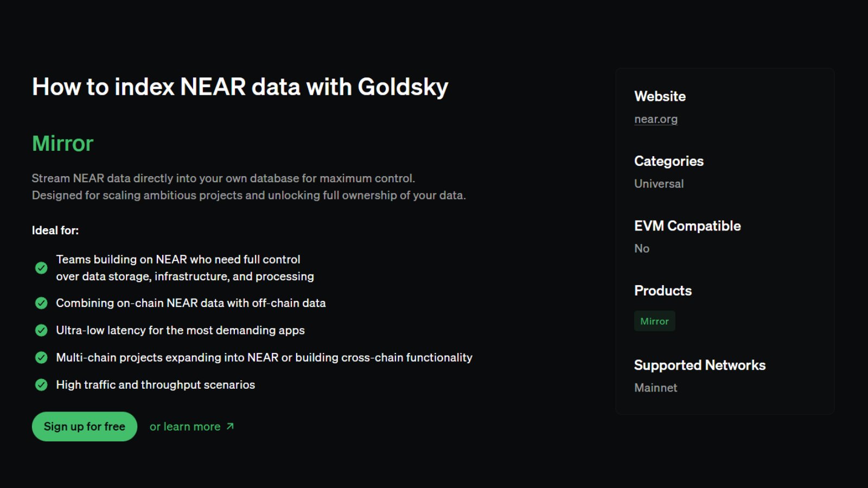
Task: Open the or learn more link
Action: pos(185,427)
